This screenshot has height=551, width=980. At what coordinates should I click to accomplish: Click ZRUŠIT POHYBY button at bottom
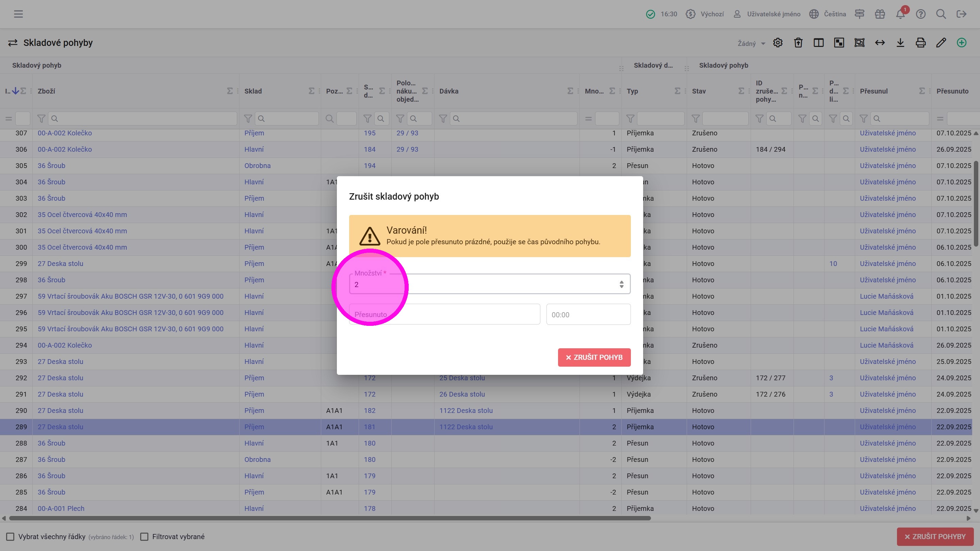(x=935, y=537)
